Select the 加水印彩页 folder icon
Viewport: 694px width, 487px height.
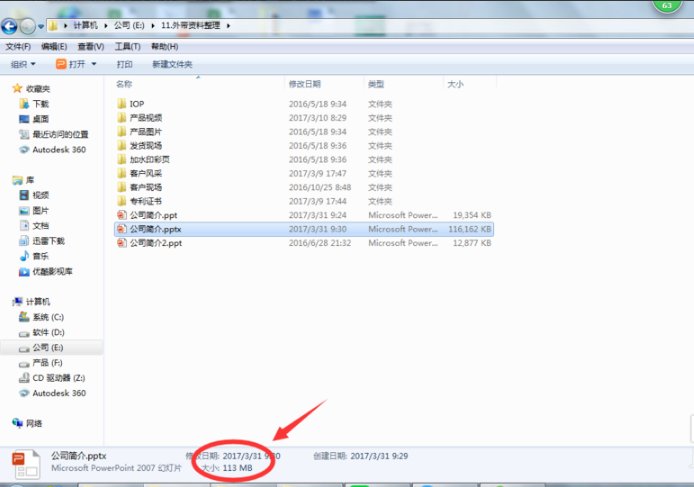[x=122, y=159]
